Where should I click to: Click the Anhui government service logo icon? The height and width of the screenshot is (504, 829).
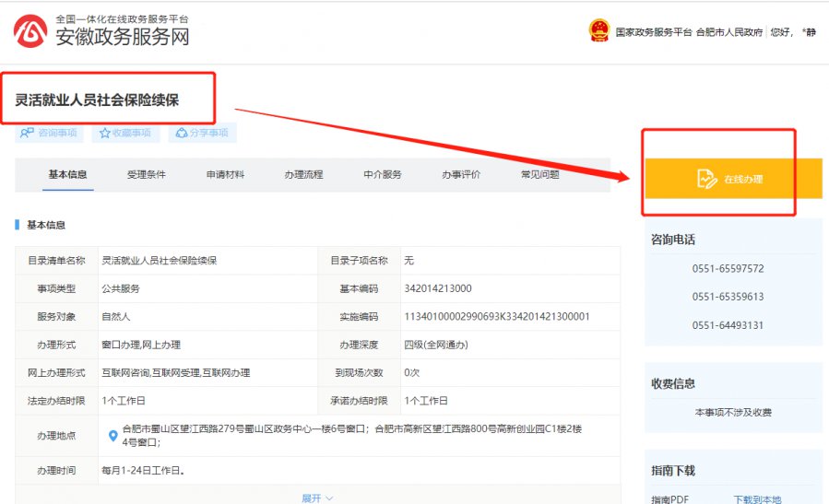(30, 30)
